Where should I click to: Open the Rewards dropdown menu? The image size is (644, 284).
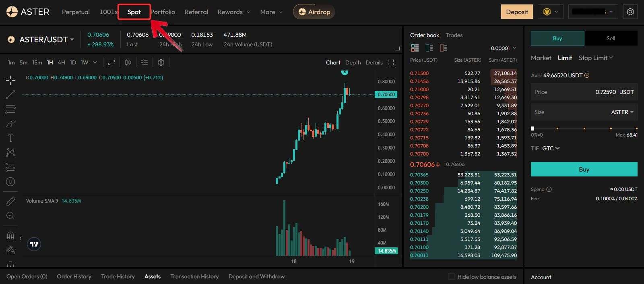(234, 12)
